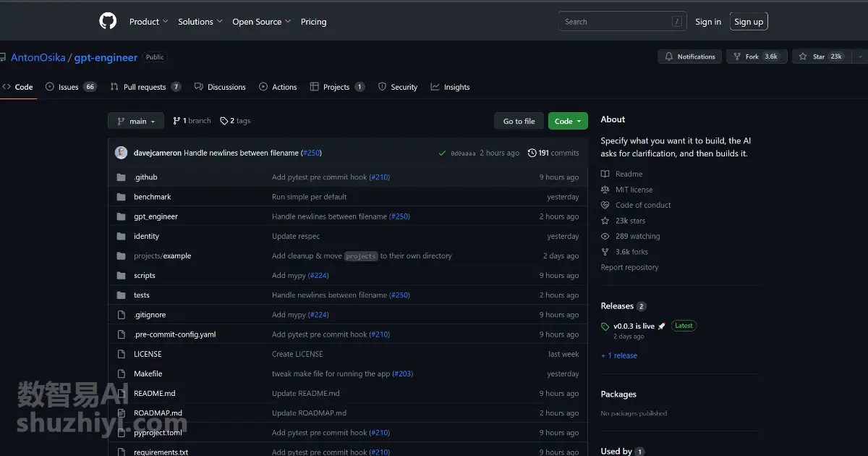
Task: Click the history clock icon by 191 commits
Action: (532, 153)
